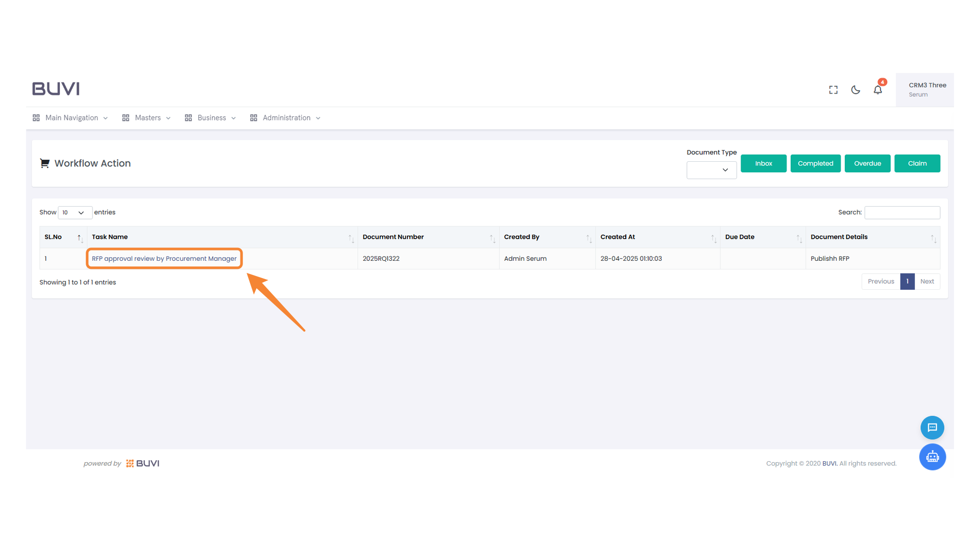This screenshot has width=980, height=551.
Task: Sort the Due Date column
Action: click(799, 238)
